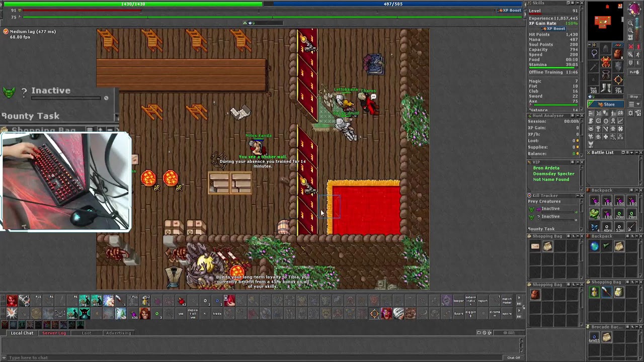Switch to the Advertising chat tab
The image size is (644, 362).
118,333
